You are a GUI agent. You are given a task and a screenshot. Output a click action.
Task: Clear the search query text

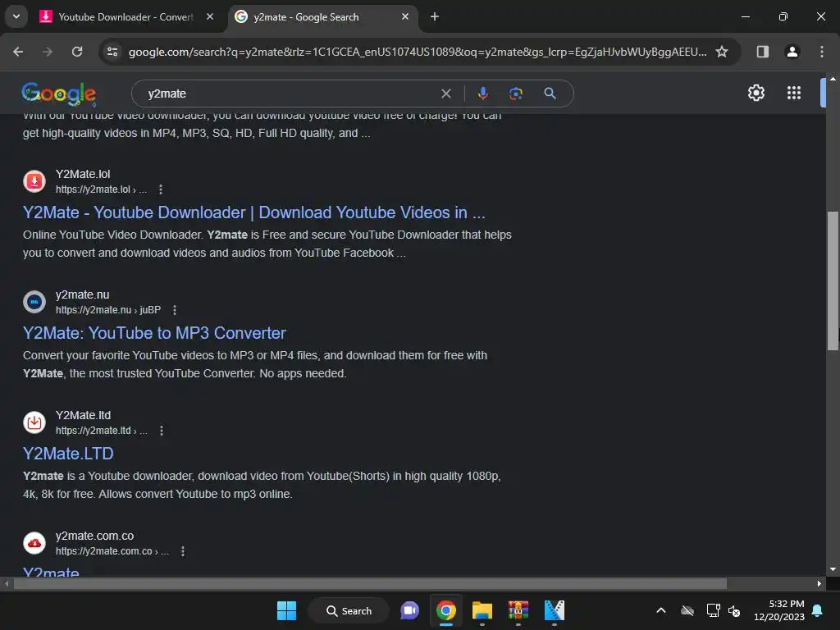pyautogui.click(x=445, y=94)
